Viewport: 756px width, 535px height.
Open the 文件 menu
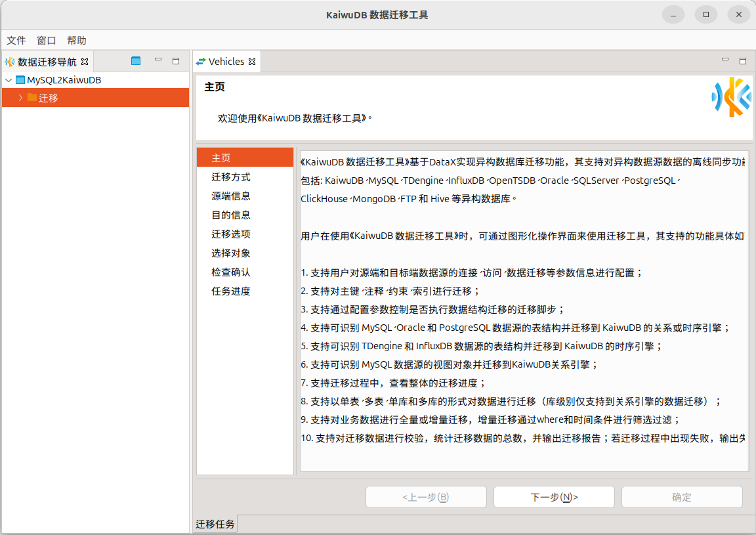(x=16, y=40)
